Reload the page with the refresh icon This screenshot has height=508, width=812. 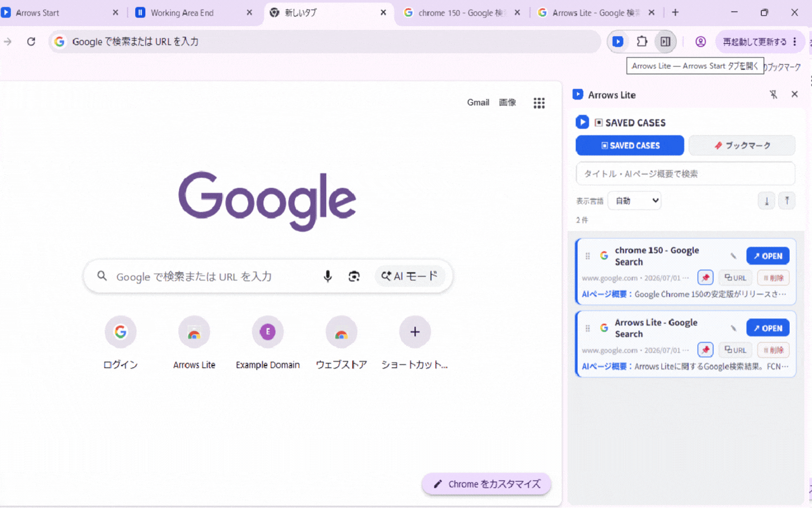tap(31, 41)
